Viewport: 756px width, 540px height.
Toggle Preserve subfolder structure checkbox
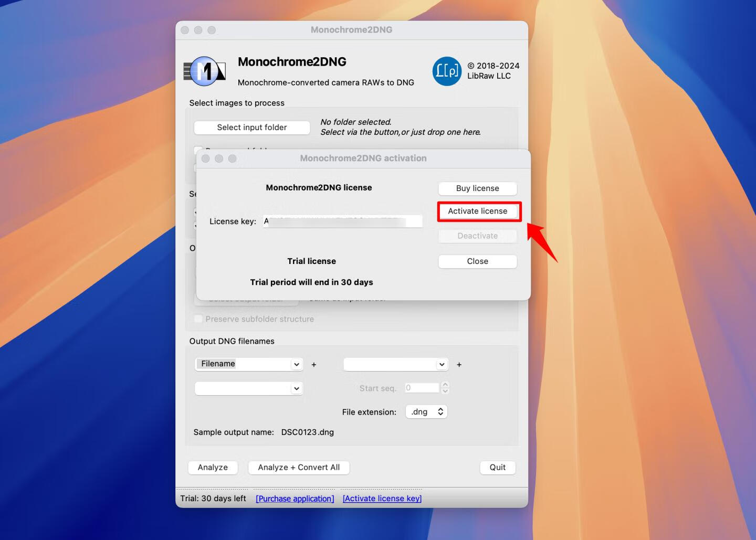click(x=198, y=319)
